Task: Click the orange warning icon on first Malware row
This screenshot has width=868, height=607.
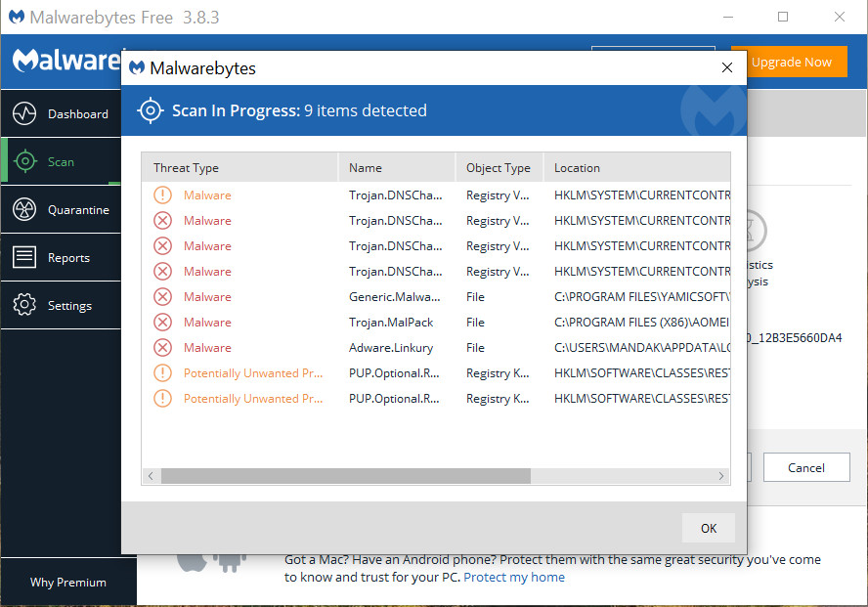Action: point(162,195)
